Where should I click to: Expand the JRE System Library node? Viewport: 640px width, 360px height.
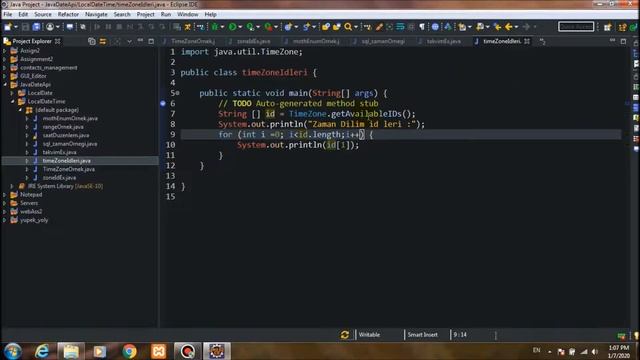12,186
